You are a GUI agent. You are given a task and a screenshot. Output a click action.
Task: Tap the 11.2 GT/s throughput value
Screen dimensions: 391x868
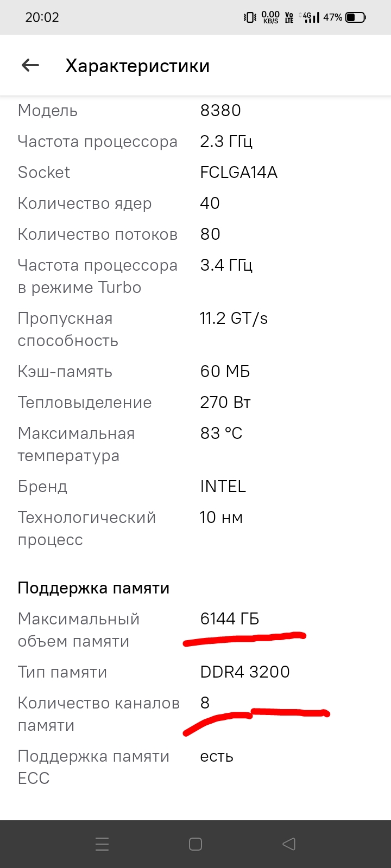pyautogui.click(x=234, y=318)
